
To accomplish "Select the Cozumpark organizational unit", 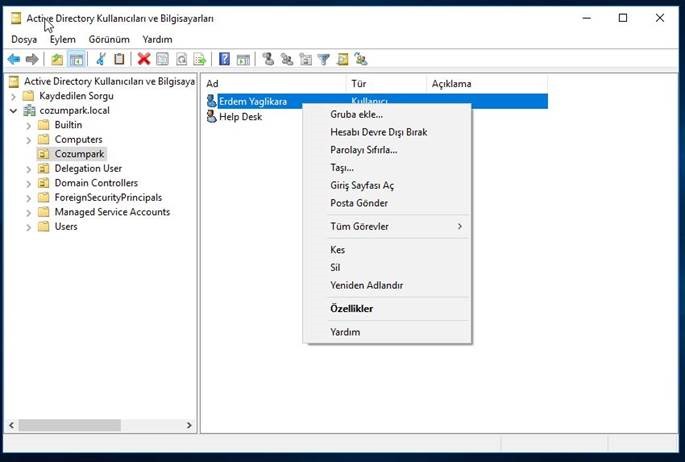I will pos(79,154).
